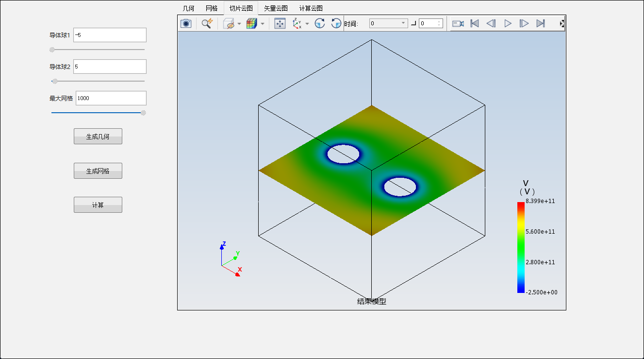Screen dimensions: 644x359
Task: Click the 导体球1 slider handle
Action: pyautogui.click(x=52, y=50)
